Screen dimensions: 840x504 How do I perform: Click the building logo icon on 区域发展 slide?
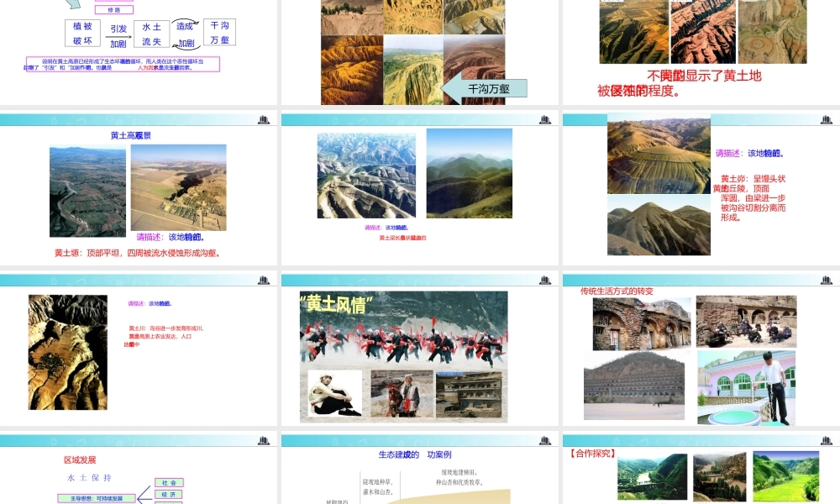tap(264, 440)
